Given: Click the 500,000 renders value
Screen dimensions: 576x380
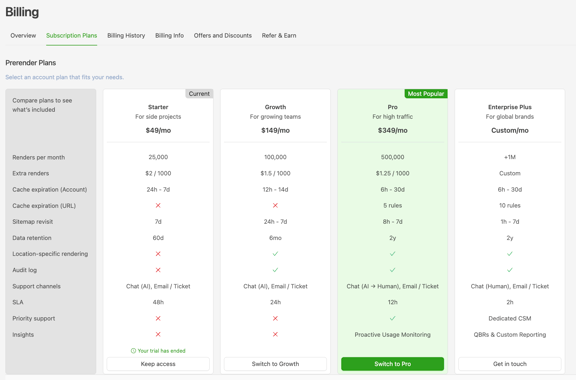Looking at the screenshot, I should [392, 157].
